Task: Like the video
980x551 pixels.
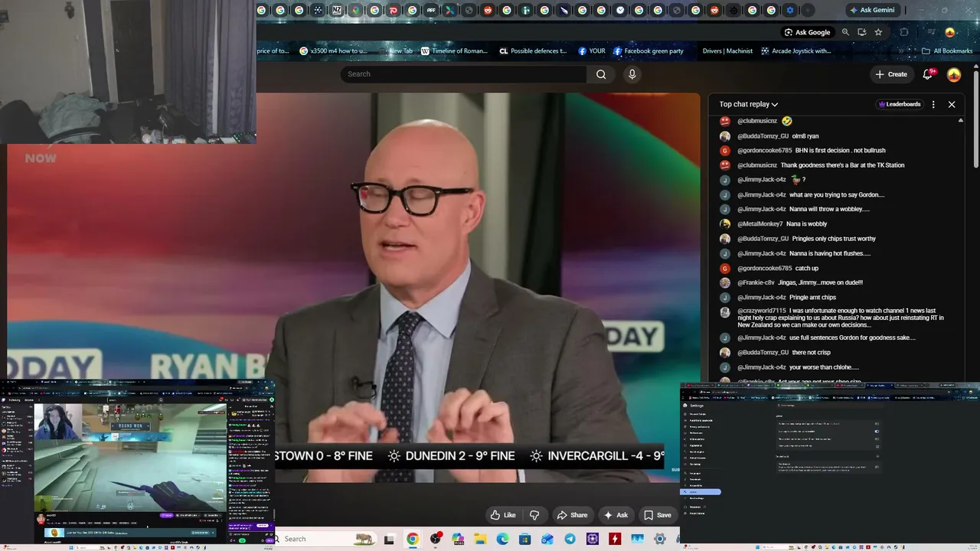Action: click(x=503, y=515)
